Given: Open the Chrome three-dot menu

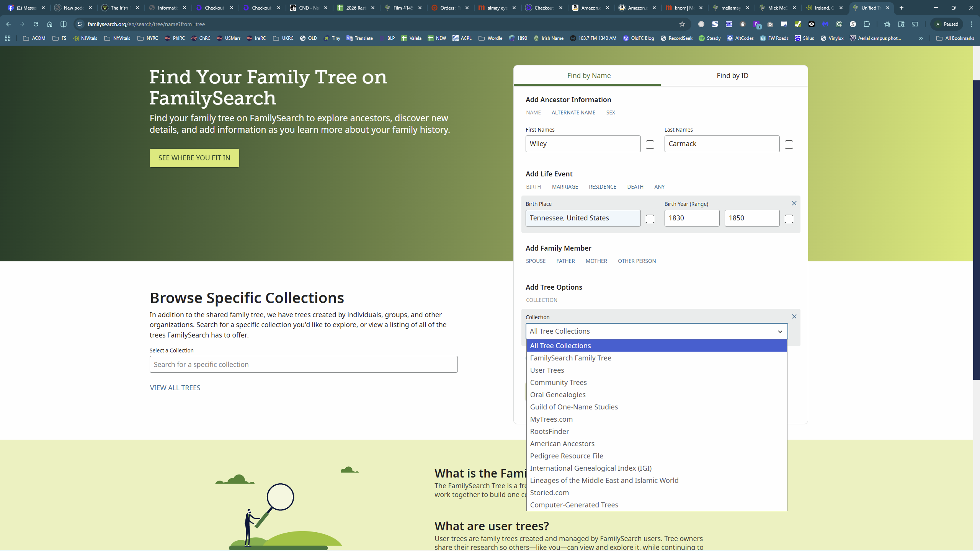Looking at the screenshot, I should point(972,24).
